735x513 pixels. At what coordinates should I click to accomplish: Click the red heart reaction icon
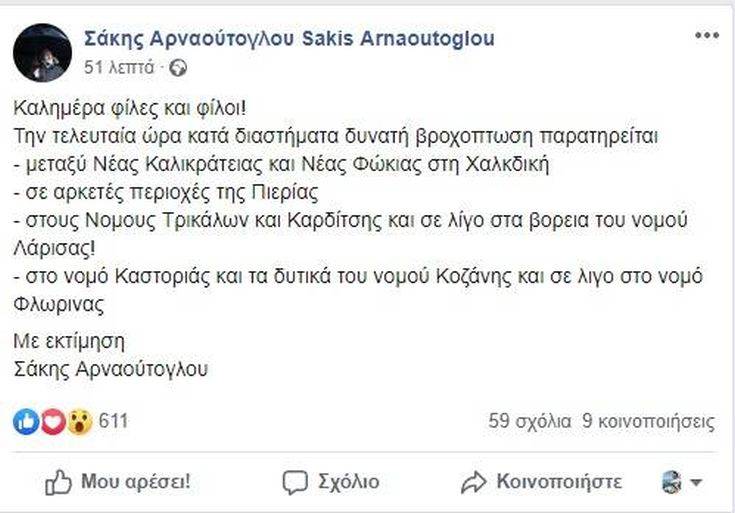53,422
